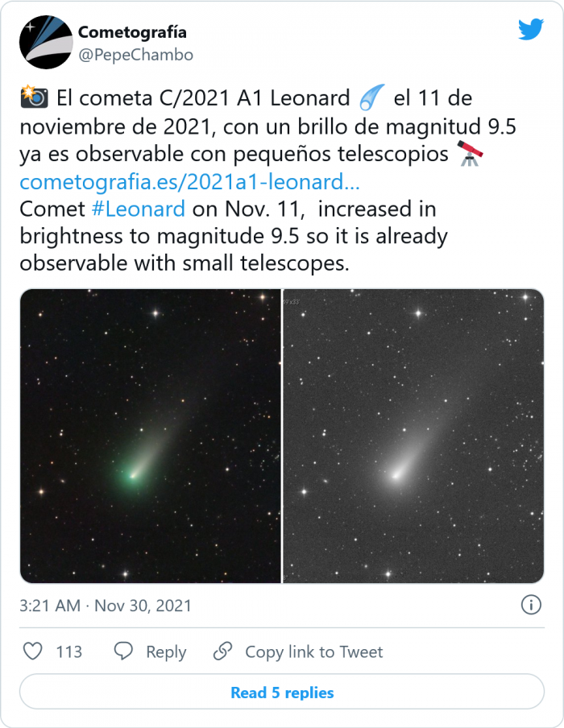This screenshot has width=564, height=728.
Task: Open the grayscale comet photo
Action: 413,436
